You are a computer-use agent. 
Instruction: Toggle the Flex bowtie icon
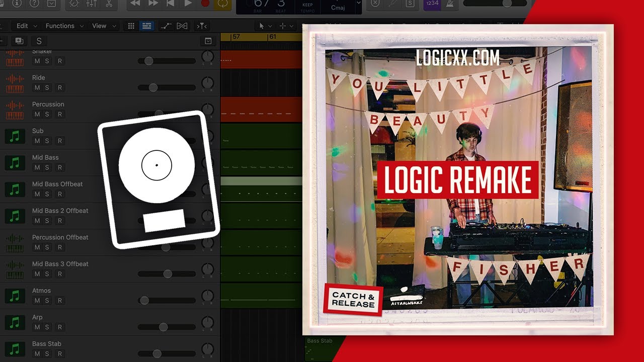tap(182, 26)
